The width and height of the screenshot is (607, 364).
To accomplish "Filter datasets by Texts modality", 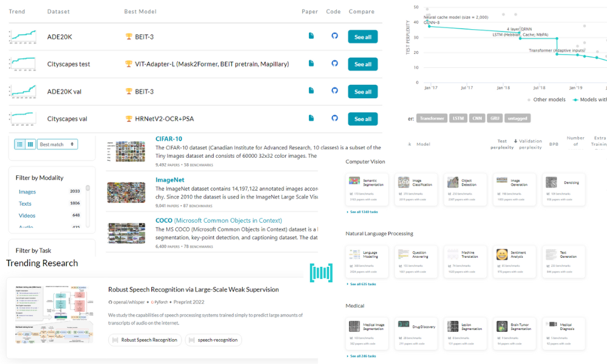I will (x=25, y=203).
